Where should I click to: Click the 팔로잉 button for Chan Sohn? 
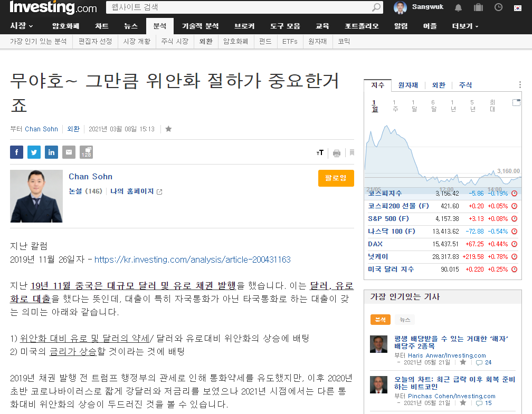(x=336, y=178)
